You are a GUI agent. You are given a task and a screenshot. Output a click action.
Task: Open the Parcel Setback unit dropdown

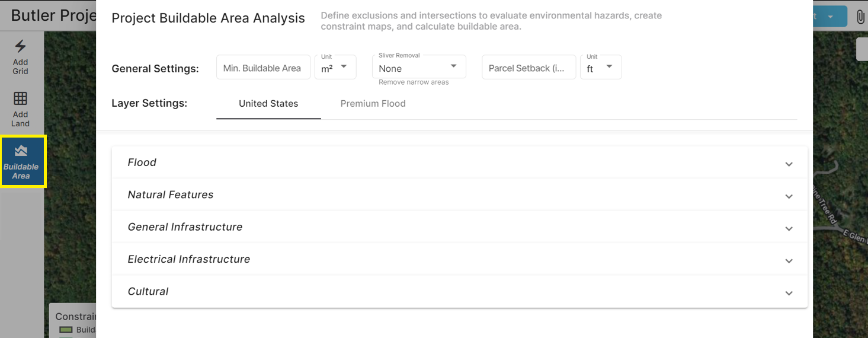[601, 67]
